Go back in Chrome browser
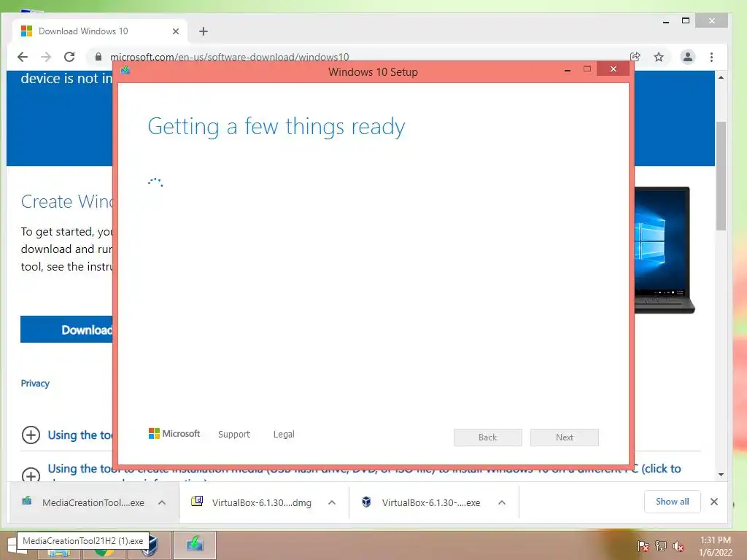 [23, 57]
